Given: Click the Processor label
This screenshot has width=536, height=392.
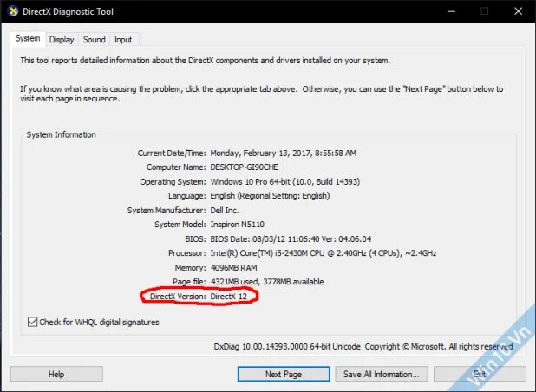Looking at the screenshot, I should pos(187,253).
